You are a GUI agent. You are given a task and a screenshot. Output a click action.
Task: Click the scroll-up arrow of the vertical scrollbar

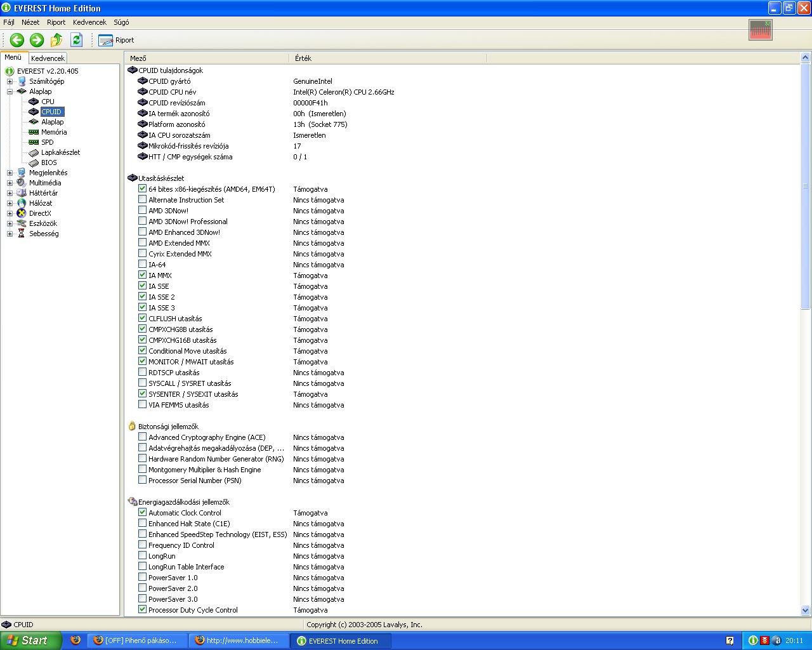coord(806,58)
